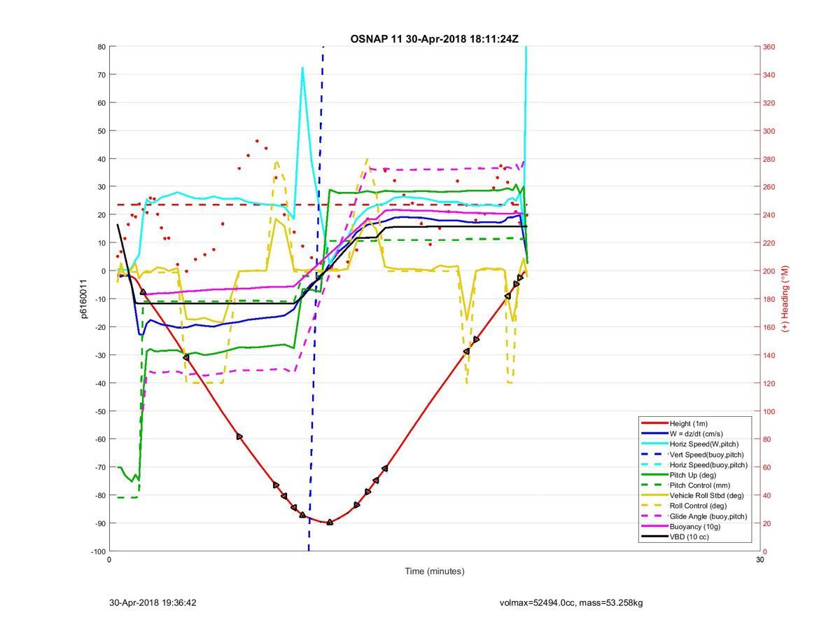Viewport: 840px width, 620px height.
Task: Click the volmax=52494.0cc, mass=53.258kg text
Action: point(571,602)
